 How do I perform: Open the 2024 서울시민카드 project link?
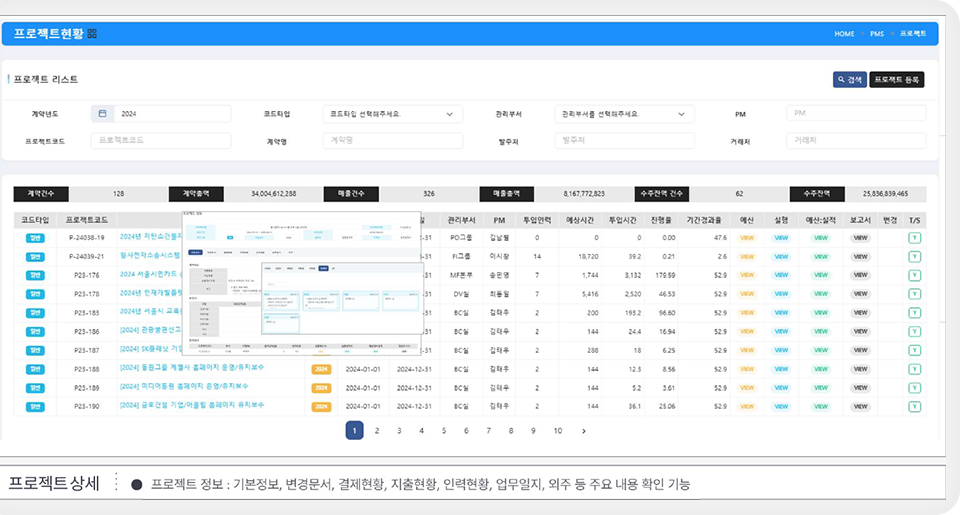[150, 274]
